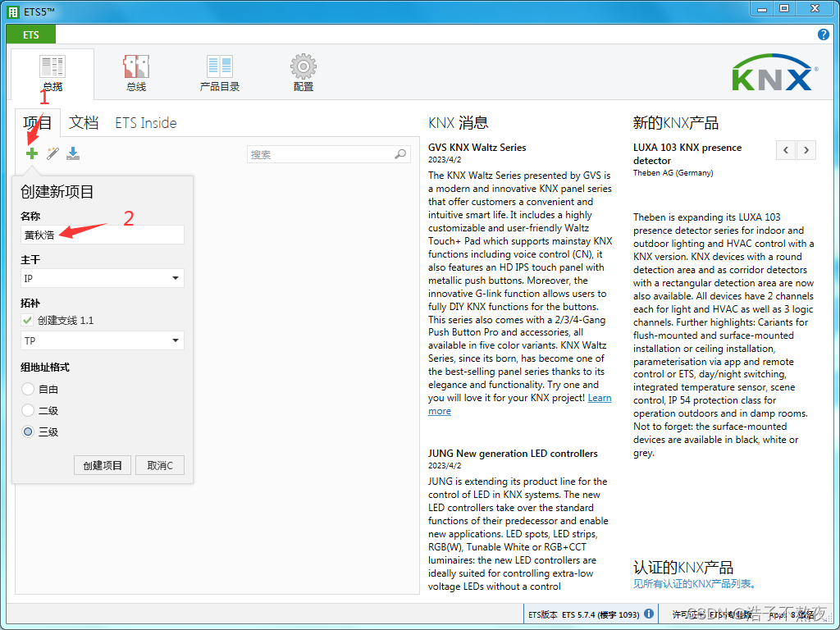The width and height of the screenshot is (840, 630).
Task: Click the 认证的KNX产品 heading
Action: pos(683,567)
